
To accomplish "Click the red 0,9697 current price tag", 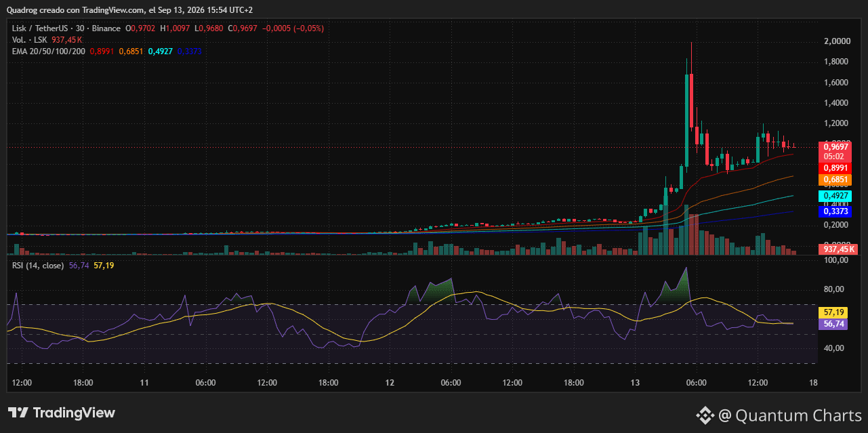I will tap(834, 146).
